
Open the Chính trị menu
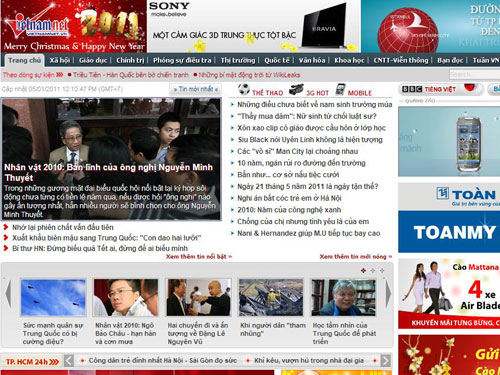130,60
